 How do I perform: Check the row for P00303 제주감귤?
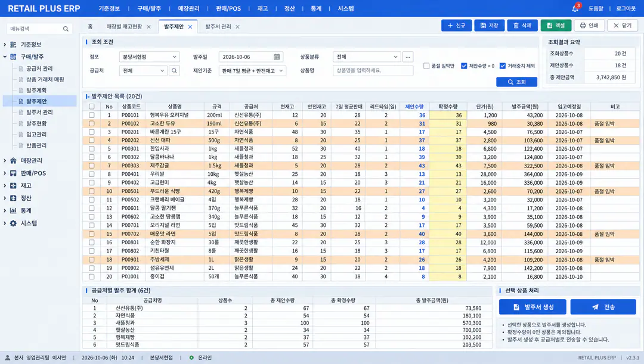[x=92, y=166]
